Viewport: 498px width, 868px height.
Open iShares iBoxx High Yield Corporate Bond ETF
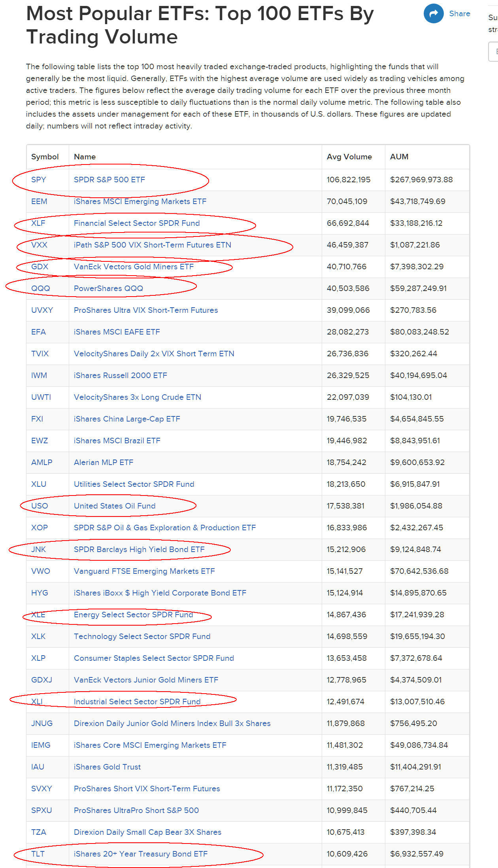[160, 593]
